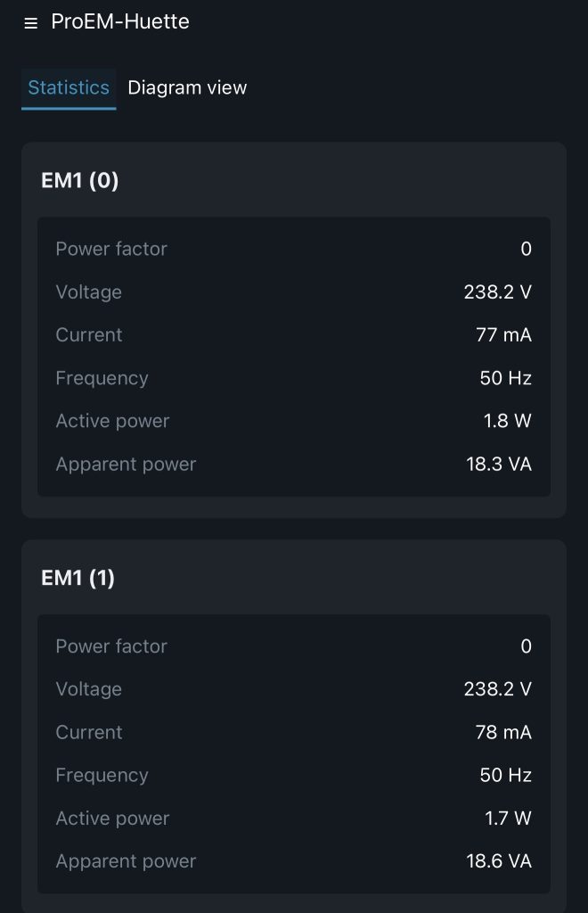Switch to the Diagram view tab
Viewport: 588px width, 913px height.
coord(187,88)
